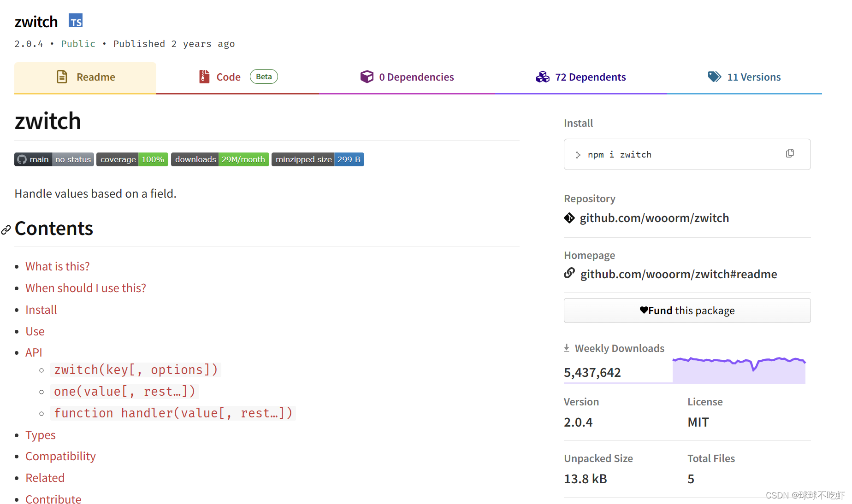The image size is (852, 504).
Task: Open the API section link
Action: point(34,352)
